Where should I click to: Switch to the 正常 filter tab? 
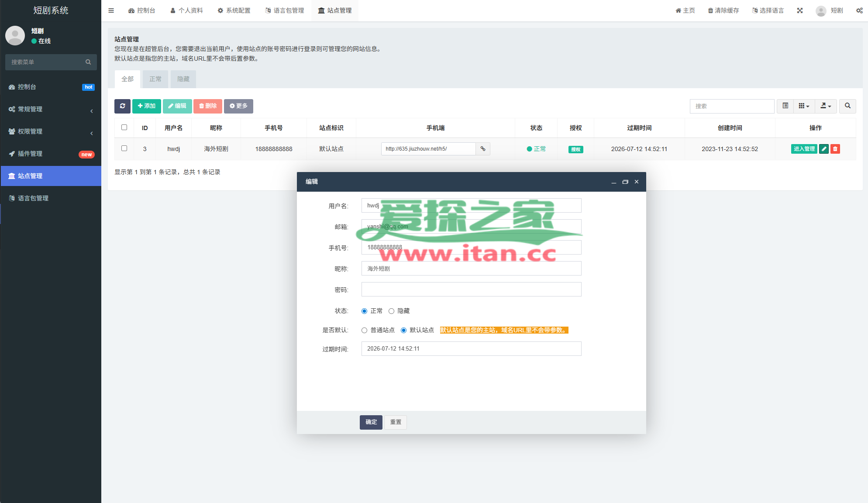[x=155, y=79]
